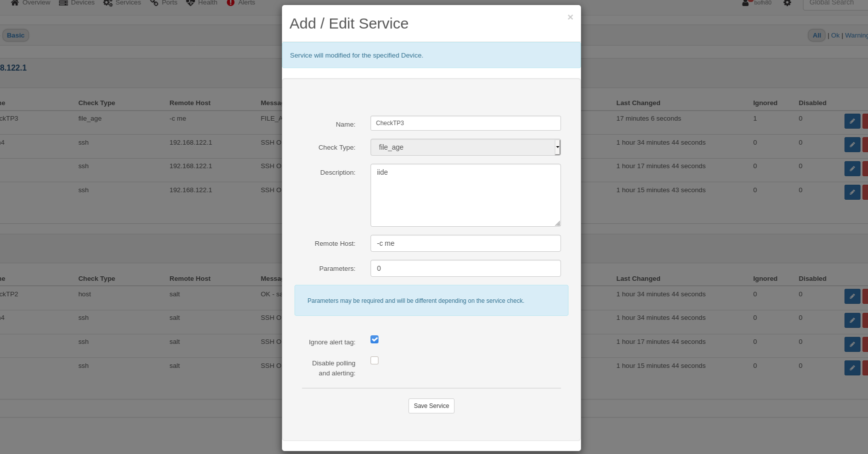Click the Devices server icon in navbar
The image size is (868, 454).
(x=63, y=3)
